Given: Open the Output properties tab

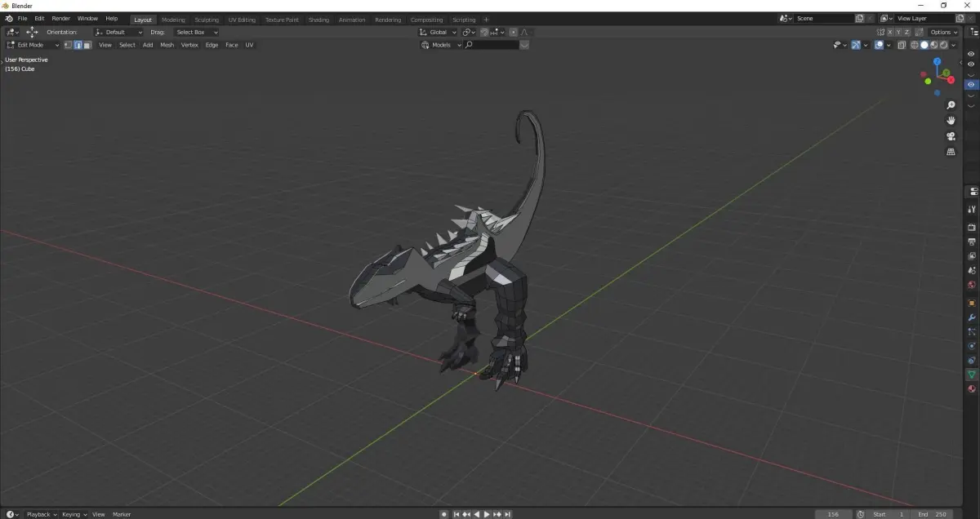Looking at the screenshot, I should [x=972, y=242].
